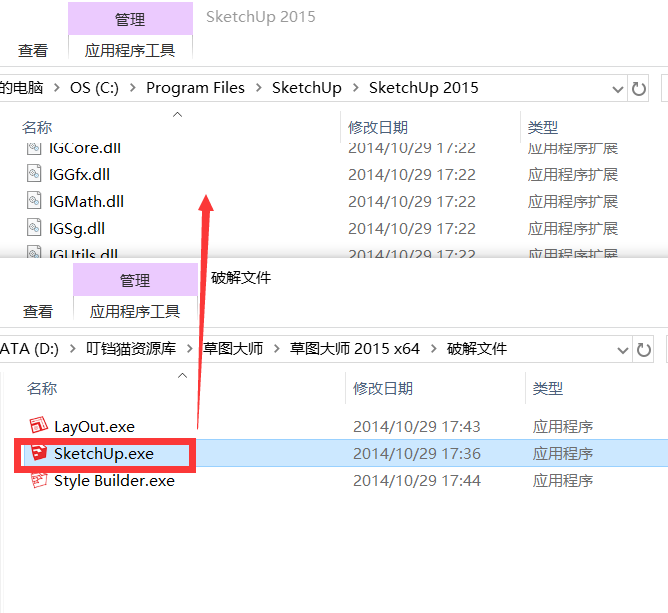Open 管理 tab in 破解文件 window
The image size is (668, 613).
pyautogui.click(x=135, y=280)
